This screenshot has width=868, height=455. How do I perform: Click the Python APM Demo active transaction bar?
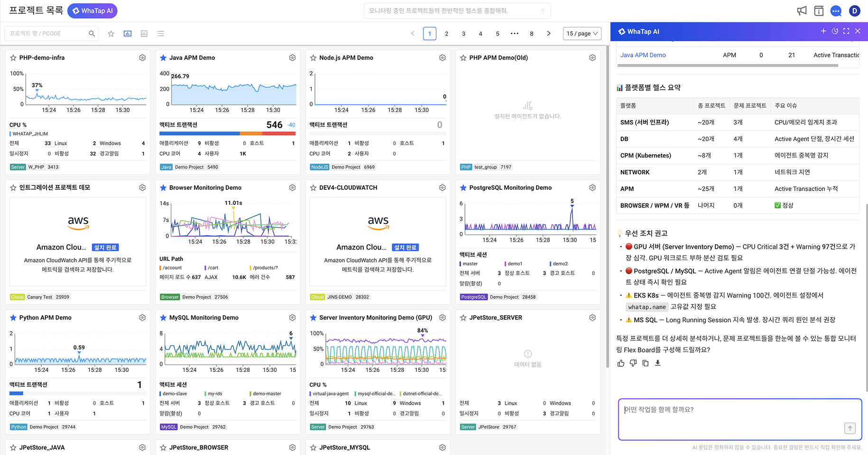coord(78,393)
